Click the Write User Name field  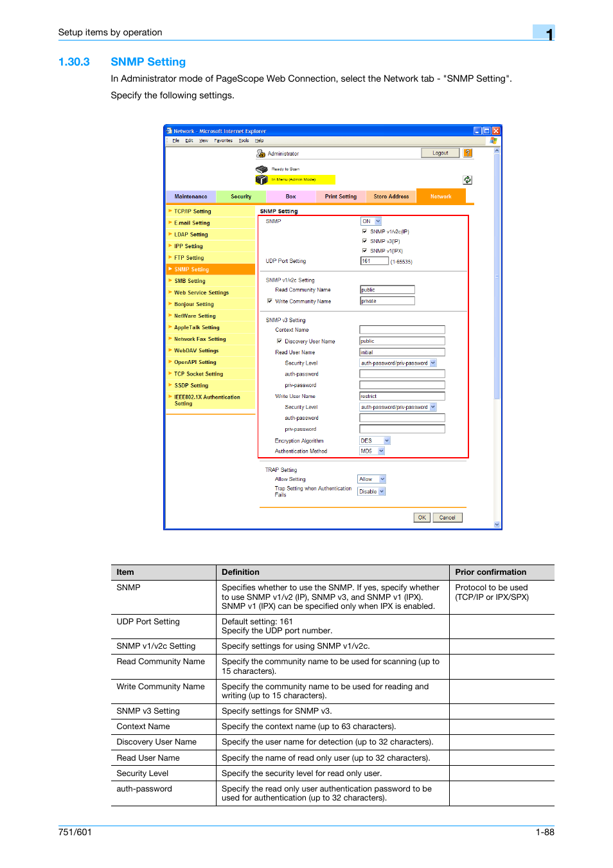(402, 396)
